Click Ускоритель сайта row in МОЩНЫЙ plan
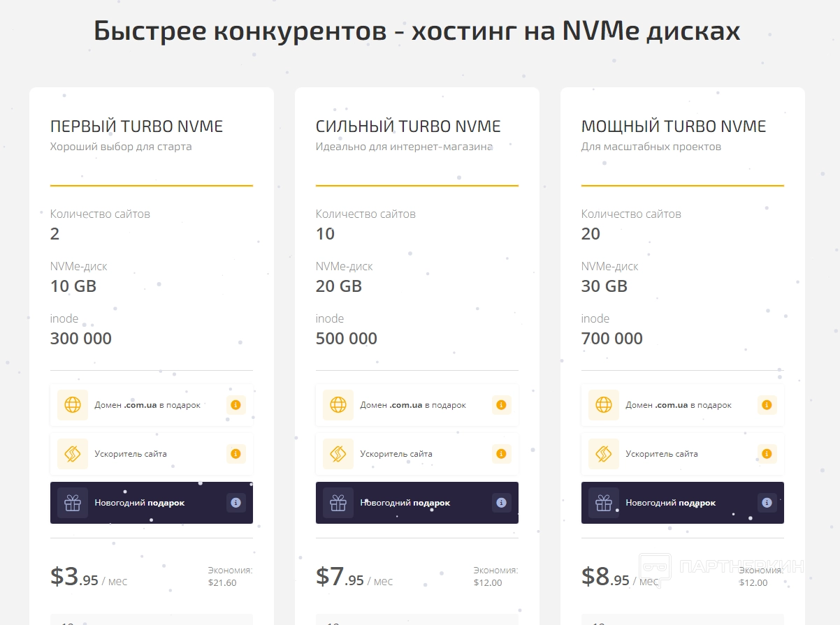The height and width of the screenshot is (625, 840). click(662, 454)
